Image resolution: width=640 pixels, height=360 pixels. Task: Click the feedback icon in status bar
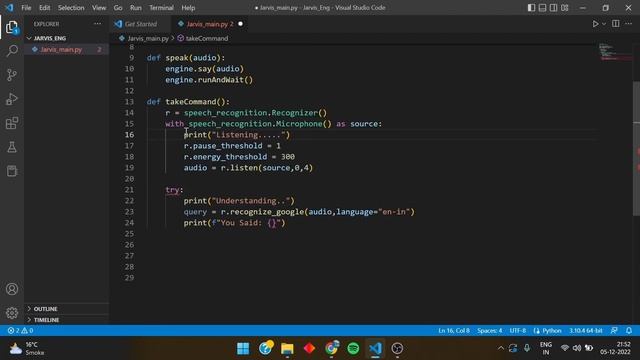tap(614, 331)
